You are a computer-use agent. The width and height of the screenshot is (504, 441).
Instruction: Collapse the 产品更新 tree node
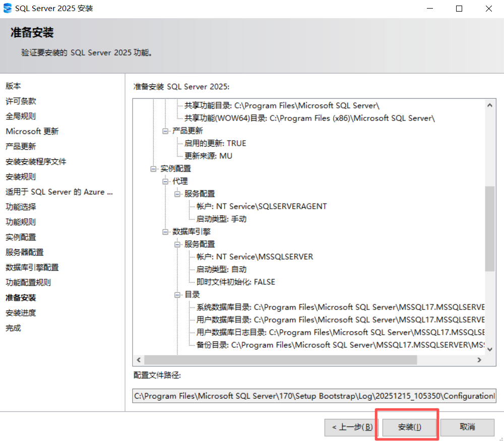pos(165,131)
